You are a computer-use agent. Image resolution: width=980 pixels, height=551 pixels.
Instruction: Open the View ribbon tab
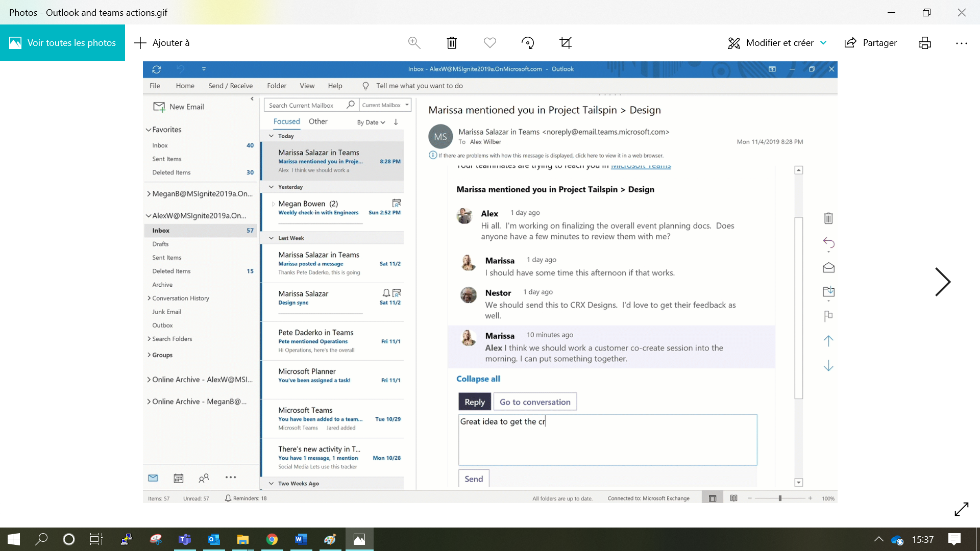coord(307,86)
